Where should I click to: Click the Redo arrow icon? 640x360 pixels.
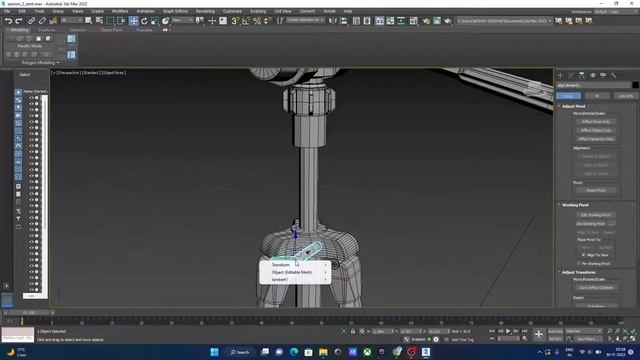[x=18, y=21]
